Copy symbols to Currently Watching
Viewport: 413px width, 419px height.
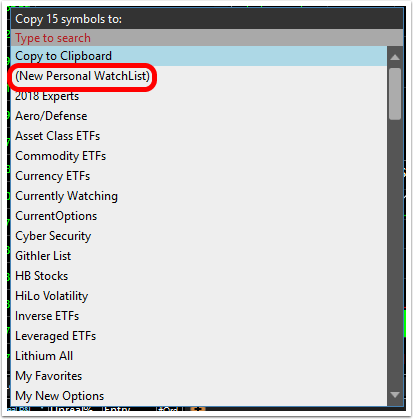(x=199, y=196)
